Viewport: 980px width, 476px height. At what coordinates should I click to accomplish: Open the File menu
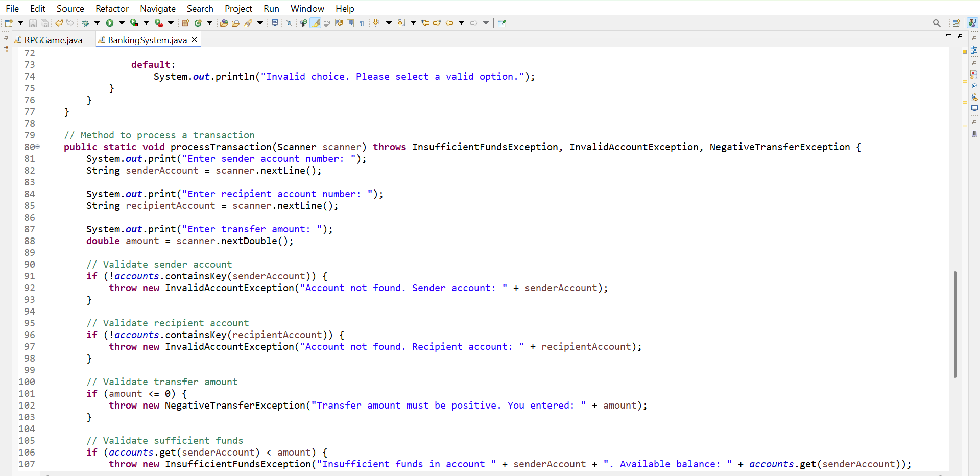coord(12,8)
